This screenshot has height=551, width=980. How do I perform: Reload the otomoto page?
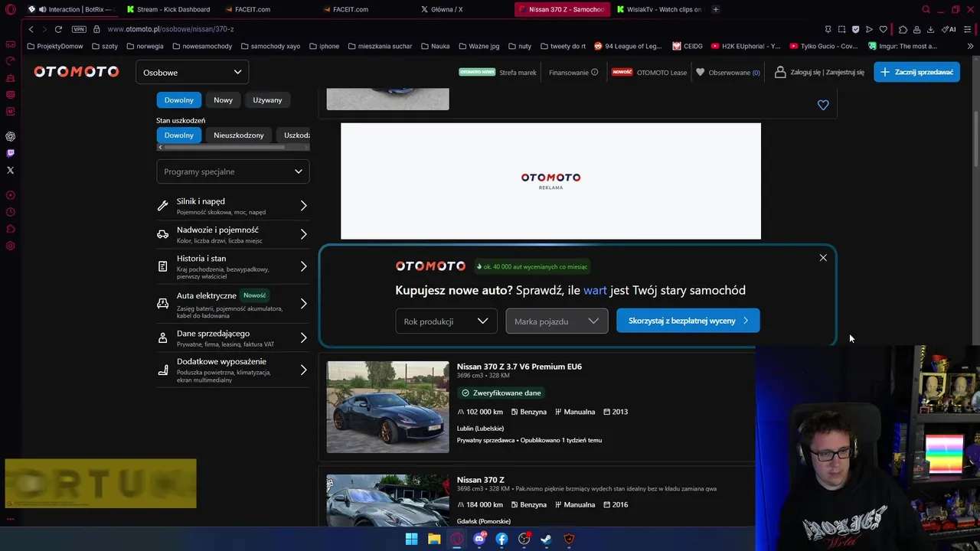coord(58,29)
